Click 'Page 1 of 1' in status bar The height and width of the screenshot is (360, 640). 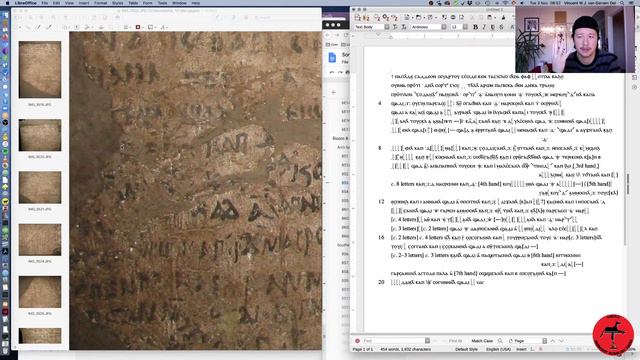click(363, 349)
